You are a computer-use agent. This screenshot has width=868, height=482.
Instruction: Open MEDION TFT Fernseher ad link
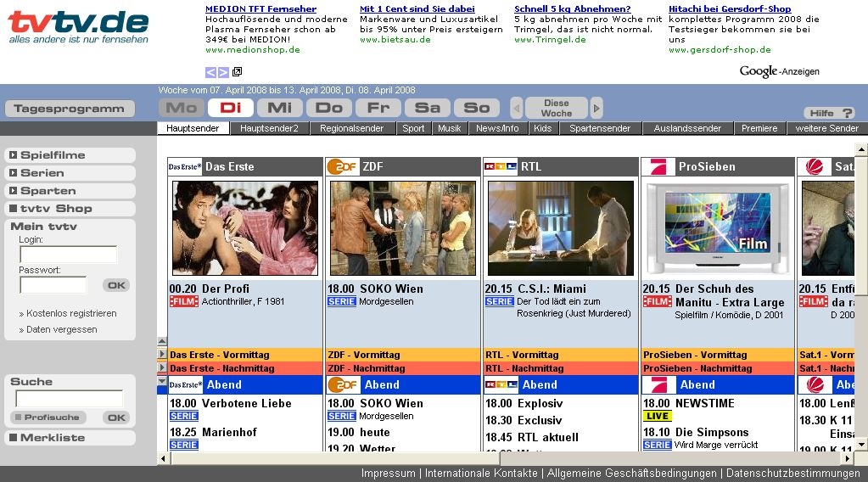pos(260,8)
